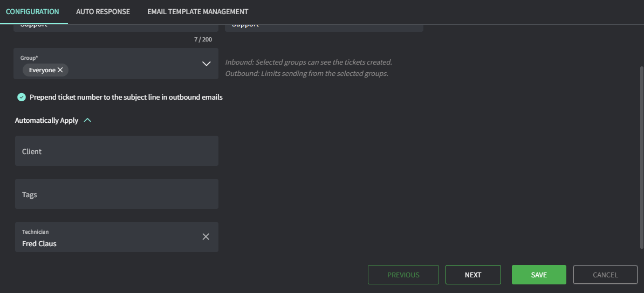Click the Automatically Apply heading text
The height and width of the screenshot is (293, 644).
click(47, 121)
